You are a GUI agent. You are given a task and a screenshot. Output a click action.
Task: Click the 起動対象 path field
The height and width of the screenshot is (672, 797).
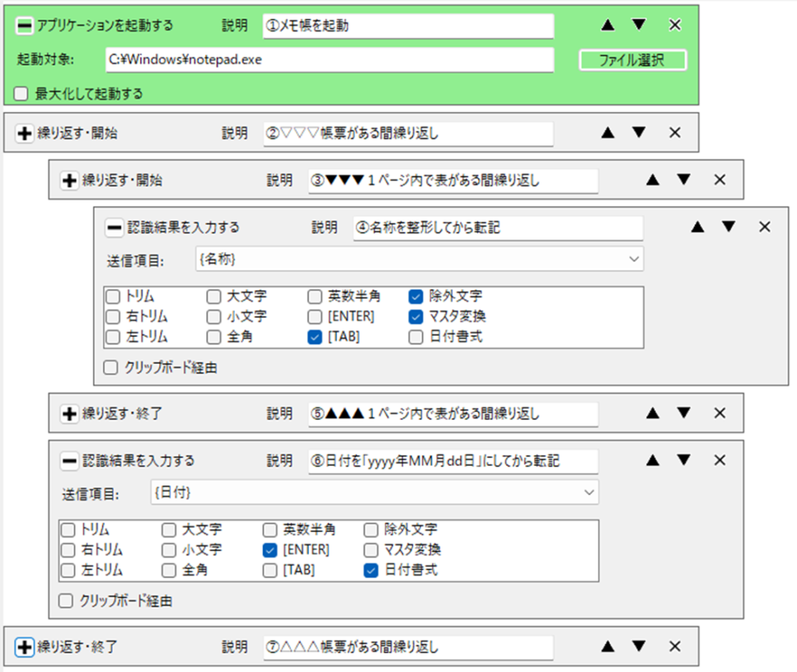click(x=329, y=60)
